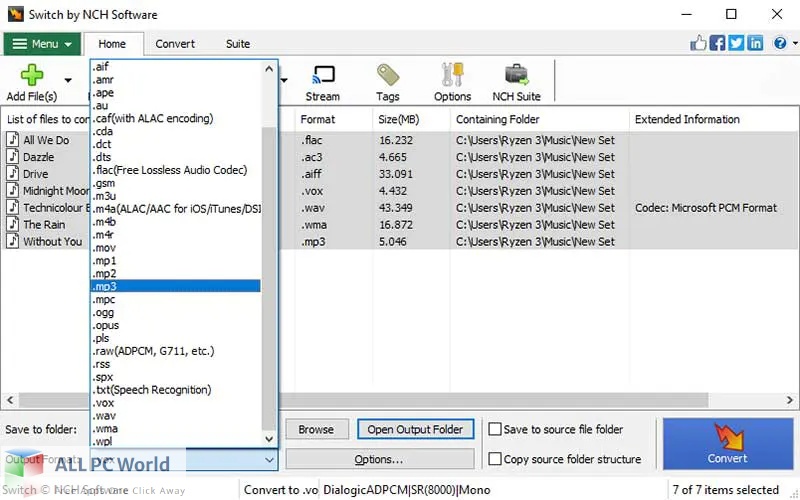The width and height of the screenshot is (800, 500).
Task: Sort by the Size(MB) column header
Action: [x=411, y=119]
